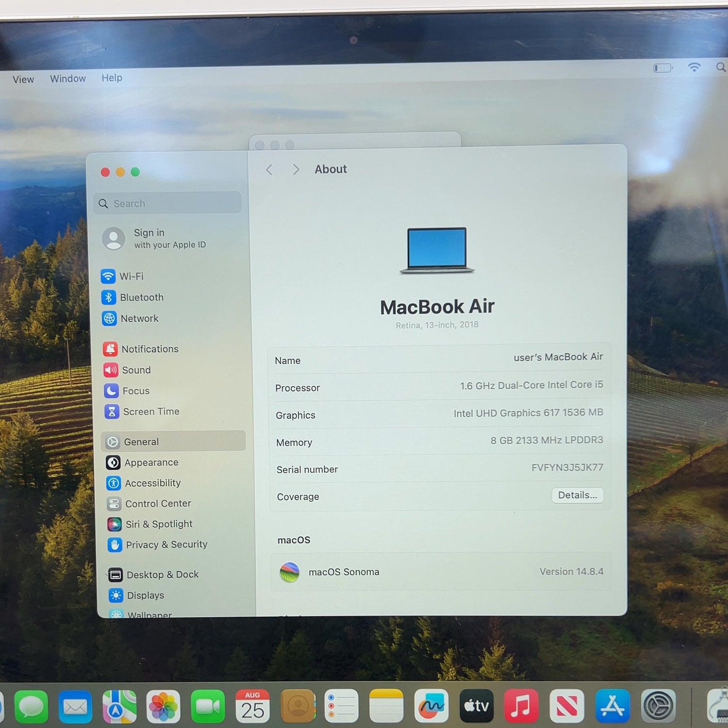728x728 pixels.
Task: Open Calendar showing AUG 25 in Dock
Action: [x=252, y=706]
